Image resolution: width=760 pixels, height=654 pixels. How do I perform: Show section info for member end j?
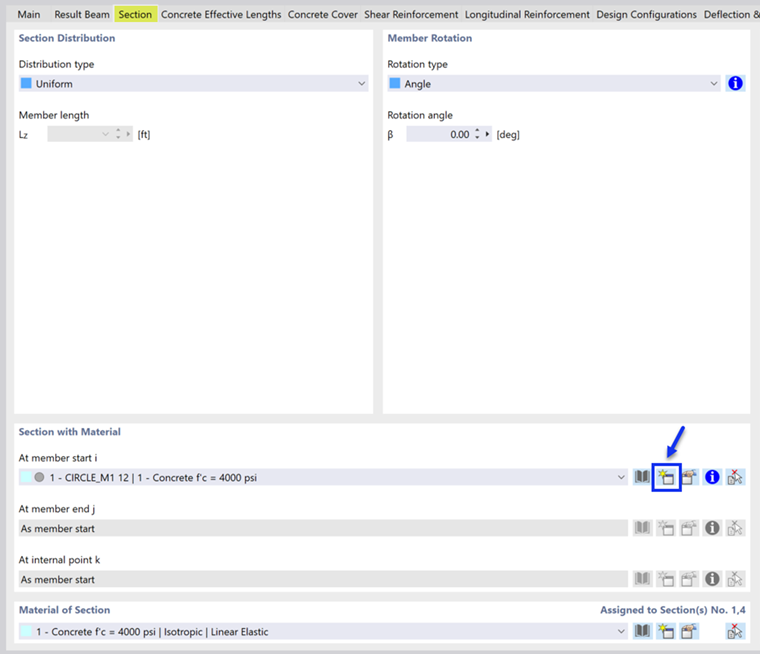coord(712,528)
